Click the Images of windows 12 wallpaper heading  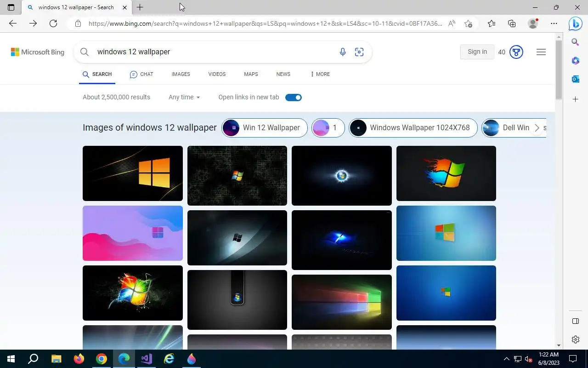coord(150,127)
